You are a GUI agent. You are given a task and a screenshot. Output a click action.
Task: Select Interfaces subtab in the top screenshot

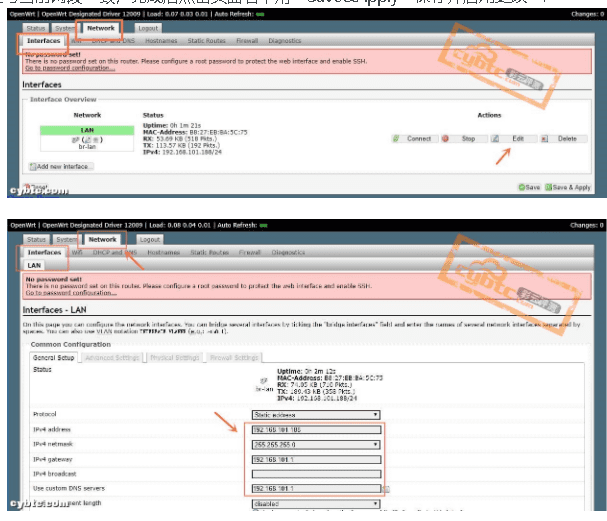point(43,41)
